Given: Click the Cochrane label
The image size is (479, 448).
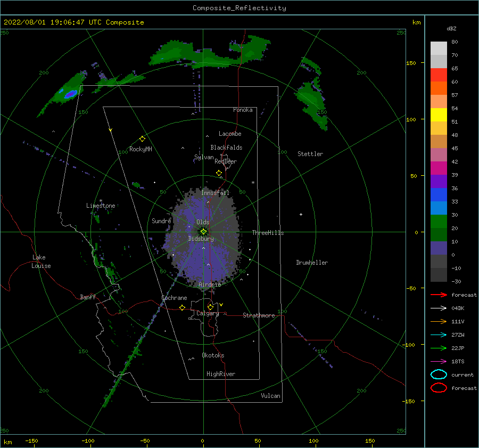Looking at the screenshot, I should (174, 298).
